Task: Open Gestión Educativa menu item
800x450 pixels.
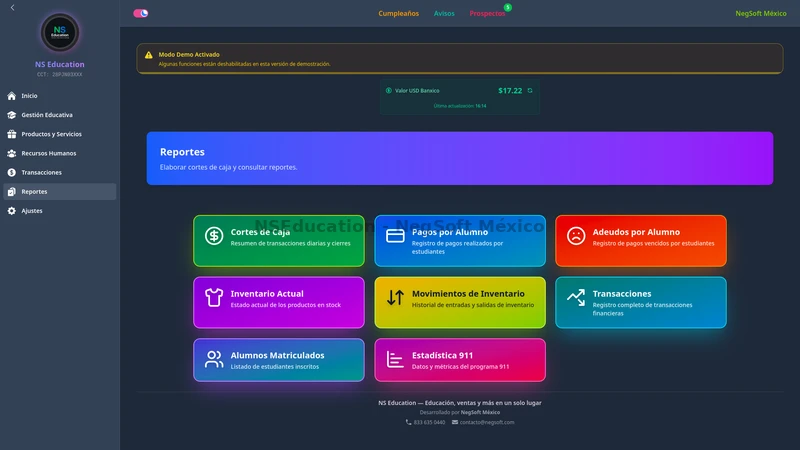Action: [60, 115]
